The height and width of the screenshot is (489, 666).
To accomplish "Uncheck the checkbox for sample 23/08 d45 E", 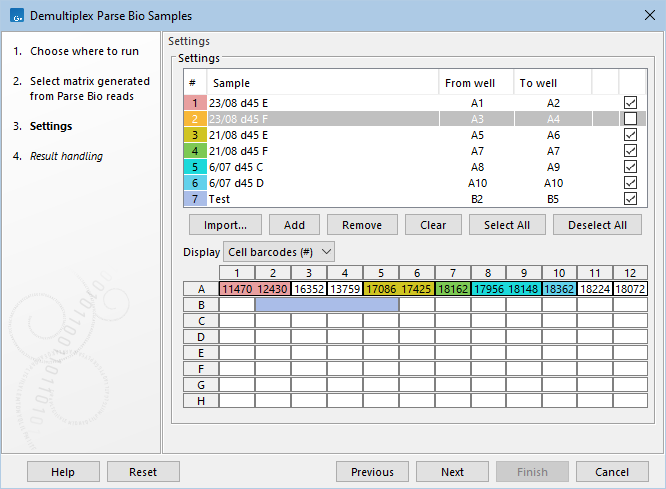I will [x=630, y=103].
